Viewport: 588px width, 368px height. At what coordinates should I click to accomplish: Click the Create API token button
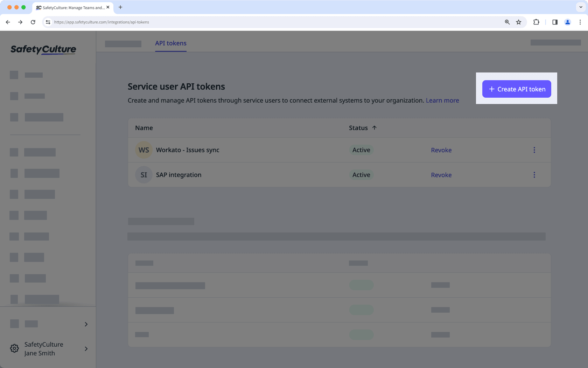coord(516,89)
